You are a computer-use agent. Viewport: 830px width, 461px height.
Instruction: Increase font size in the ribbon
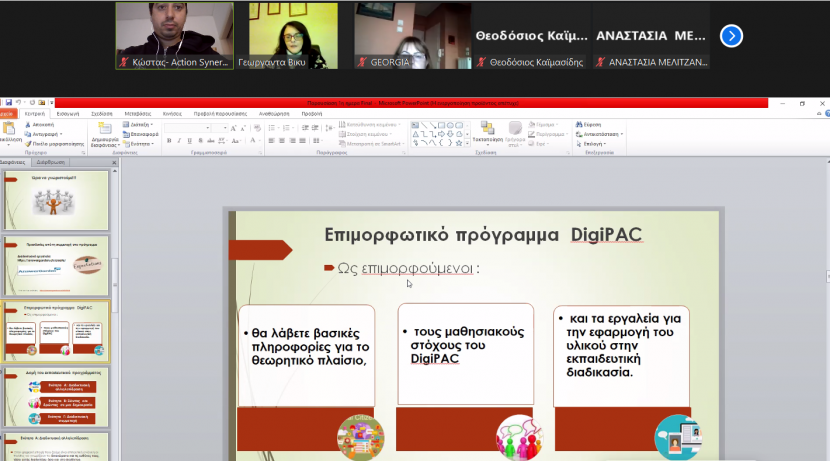233,128
